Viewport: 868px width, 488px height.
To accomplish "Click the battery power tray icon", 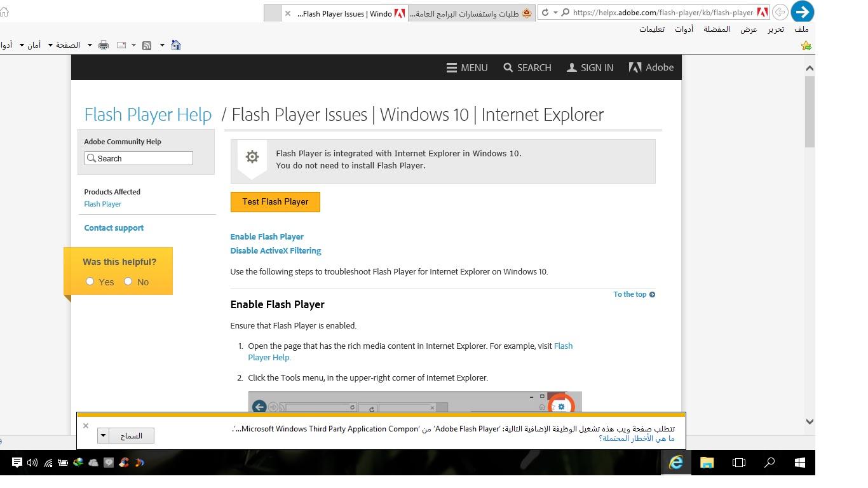I will (x=63, y=463).
